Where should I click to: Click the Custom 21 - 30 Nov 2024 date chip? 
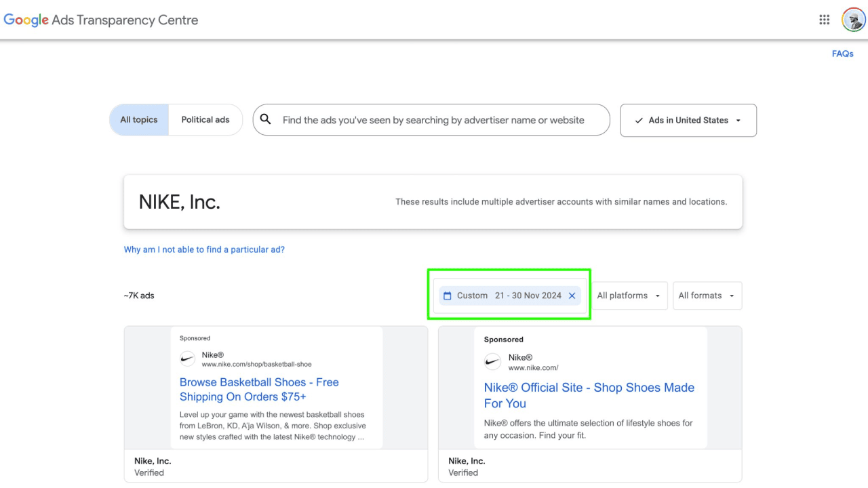pyautogui.click(x=509, y=296)
